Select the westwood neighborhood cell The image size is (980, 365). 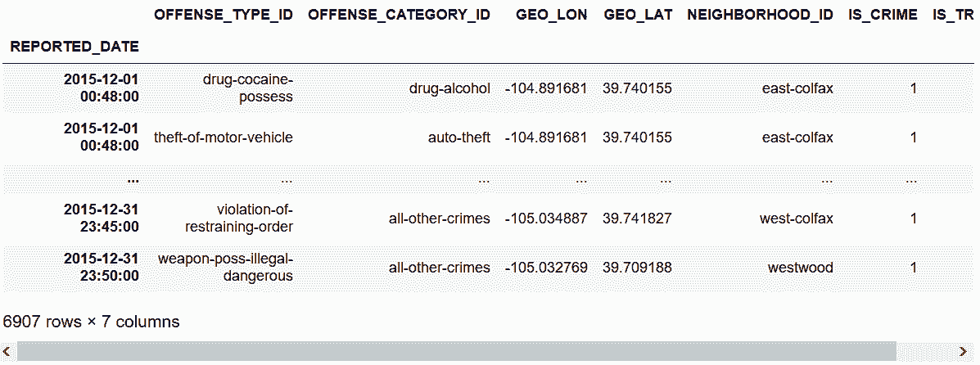(800, 268)
